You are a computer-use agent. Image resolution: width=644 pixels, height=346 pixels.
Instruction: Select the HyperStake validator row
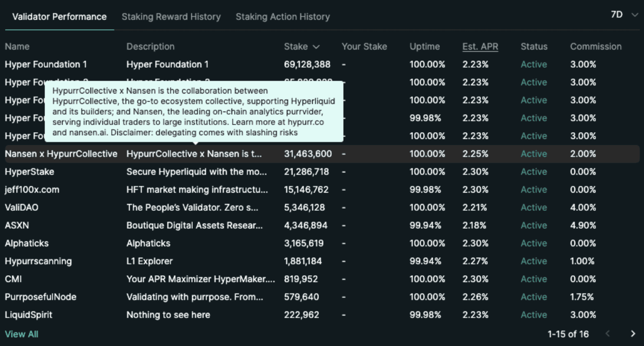click(29, 171)
